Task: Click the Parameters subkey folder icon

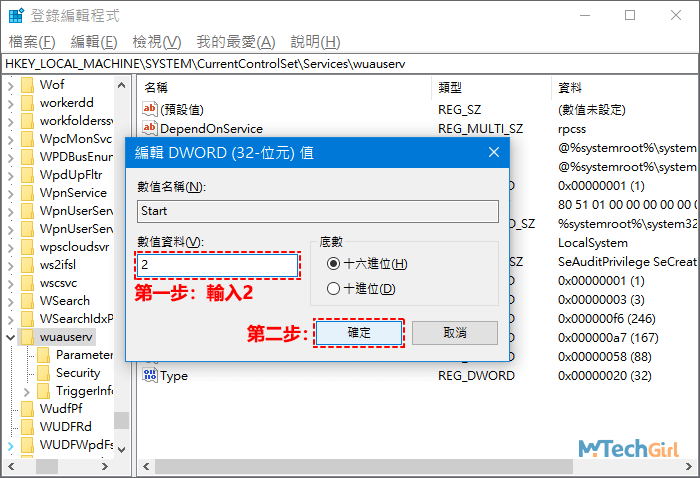Action: pos(44,355)
